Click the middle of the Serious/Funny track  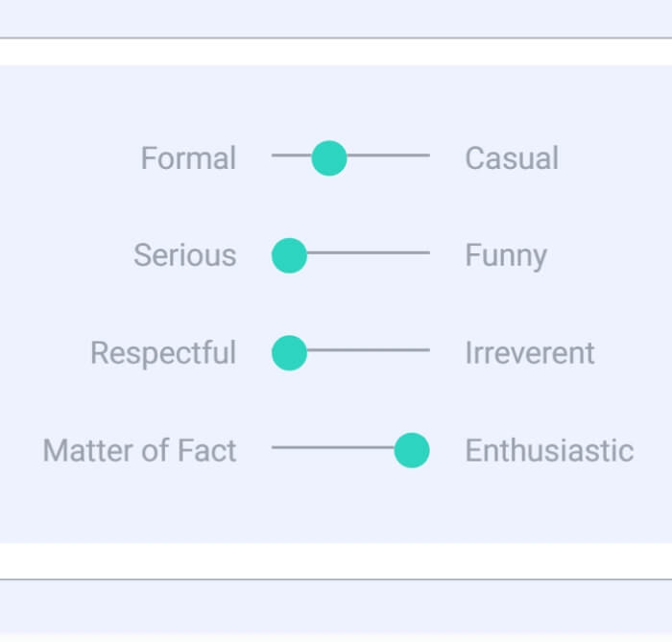click(351, 253)
